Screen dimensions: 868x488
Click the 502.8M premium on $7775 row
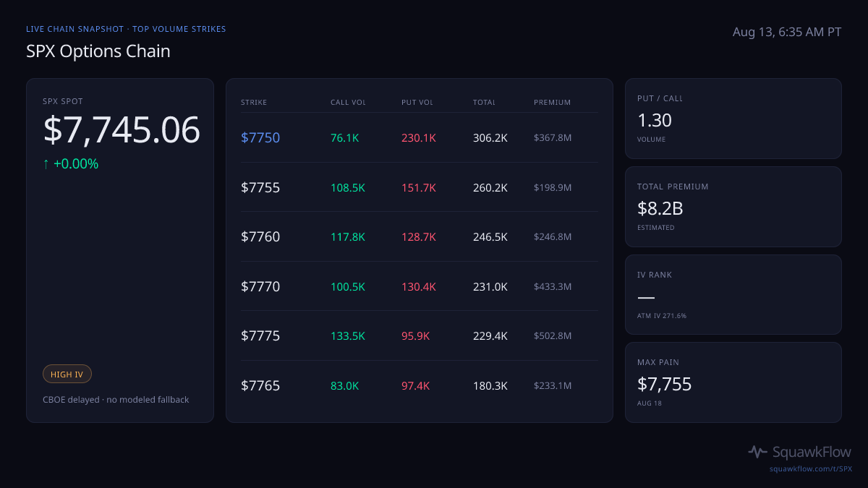click(x=553, y=336)
